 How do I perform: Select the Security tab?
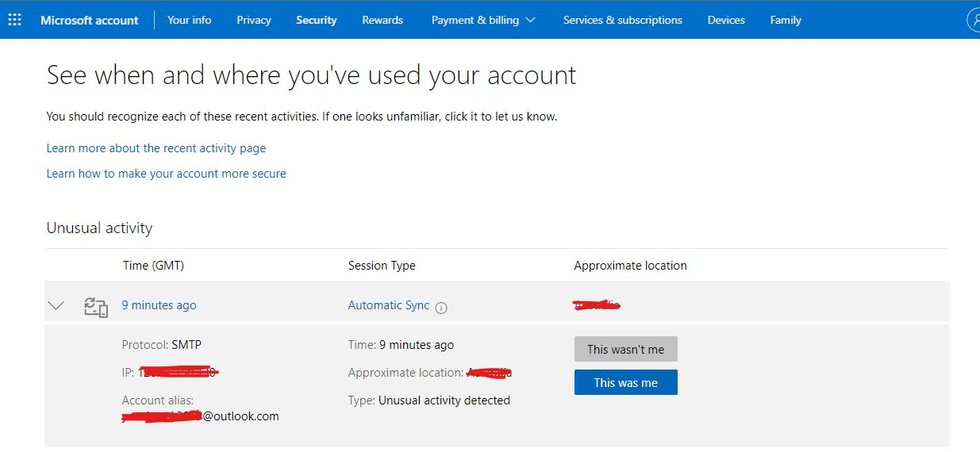tap(317, 20)
